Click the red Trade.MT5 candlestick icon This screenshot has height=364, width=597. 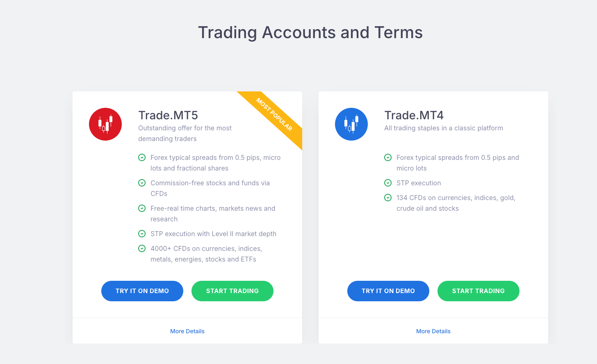tap(105, 124)
